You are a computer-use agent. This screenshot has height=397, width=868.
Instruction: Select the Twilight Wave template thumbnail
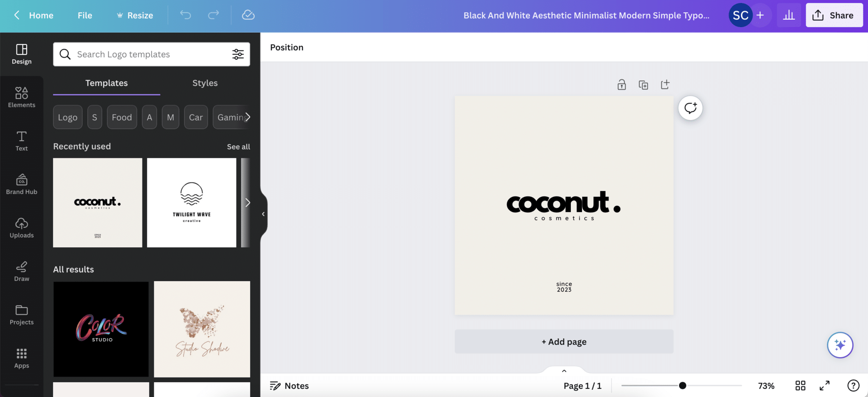191,202
